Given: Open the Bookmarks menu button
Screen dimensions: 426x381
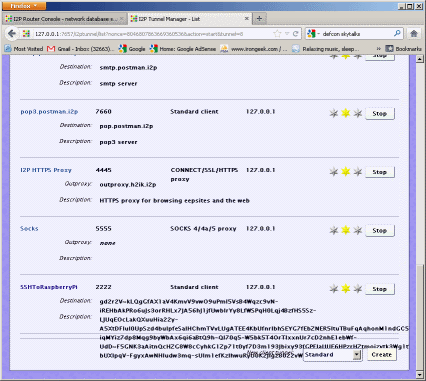Looking at the screenshot, I should pos(403,49).
